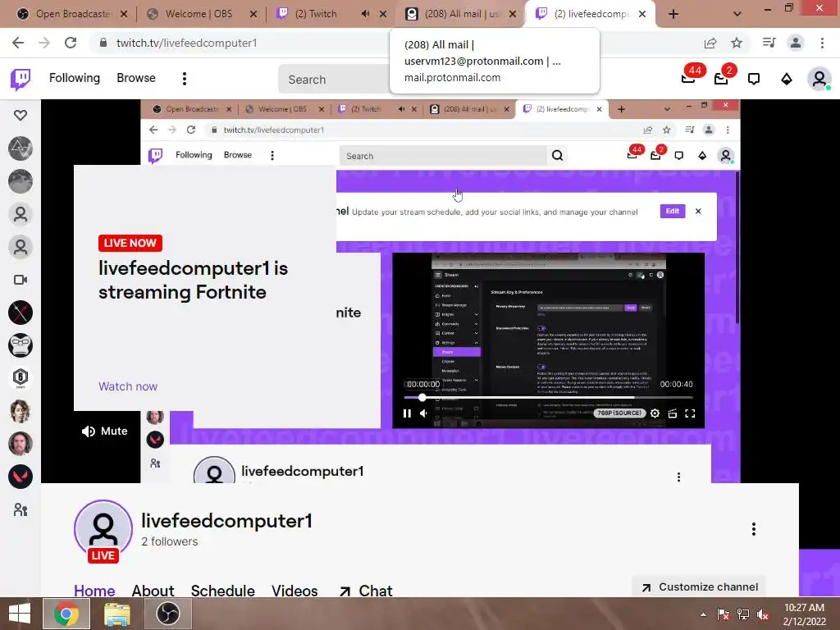Click Customize channel button
This screenshot has width=840, height=630.
pyautogui.click(x=699, y=587)
